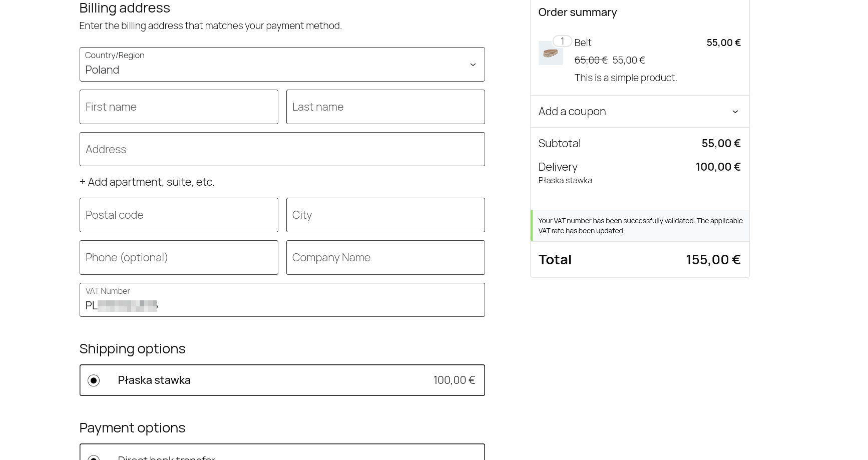868x460 pixels.
Task: Select the City input field
Action: (385, 215)
